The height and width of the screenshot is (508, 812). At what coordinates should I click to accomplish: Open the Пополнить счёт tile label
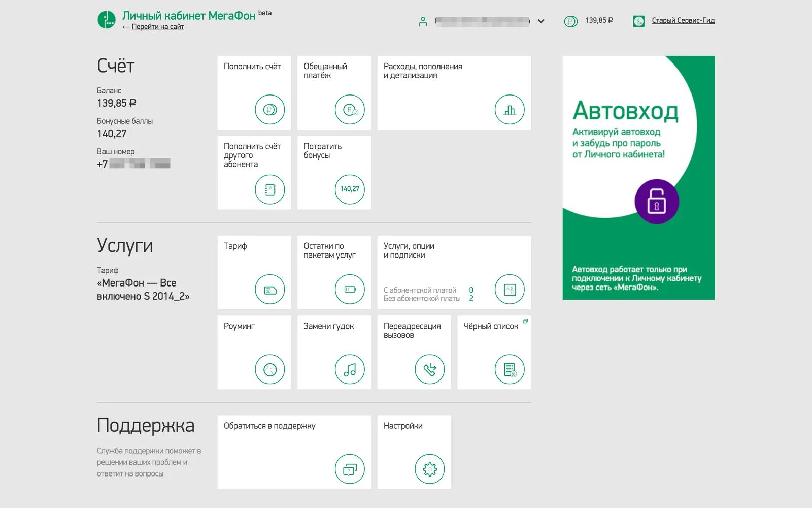(x=252, y=67)
